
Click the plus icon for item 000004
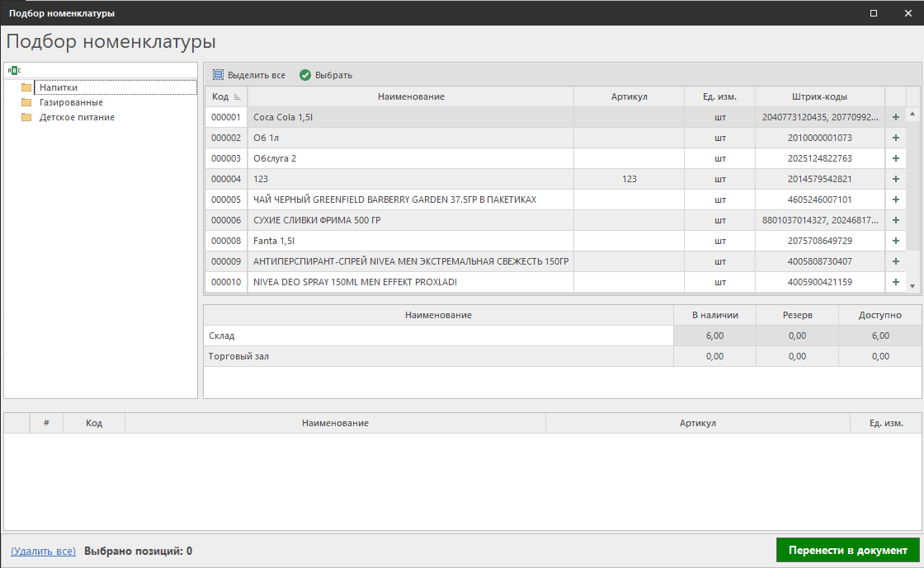coord(895,179)
